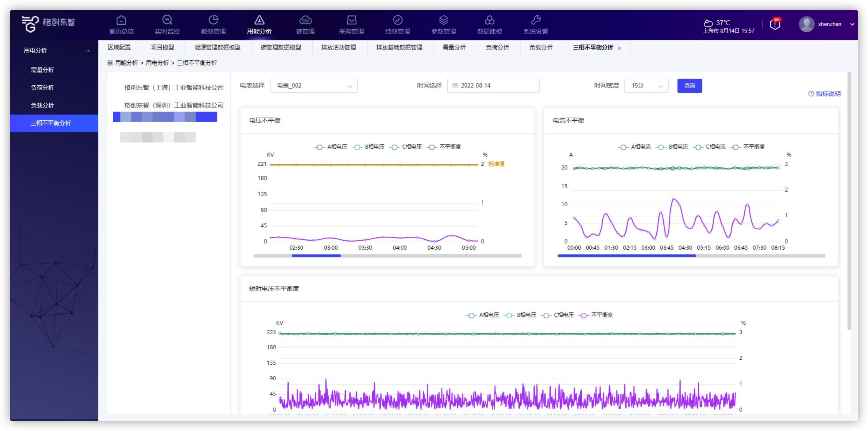Toggle A相电压 legend in 电压不平衡 chart

click(x=331, y=147)
